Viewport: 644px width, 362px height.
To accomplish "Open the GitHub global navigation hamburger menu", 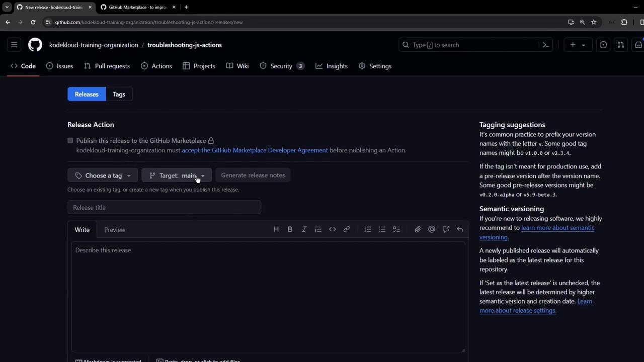I will (x=14, y=45).
